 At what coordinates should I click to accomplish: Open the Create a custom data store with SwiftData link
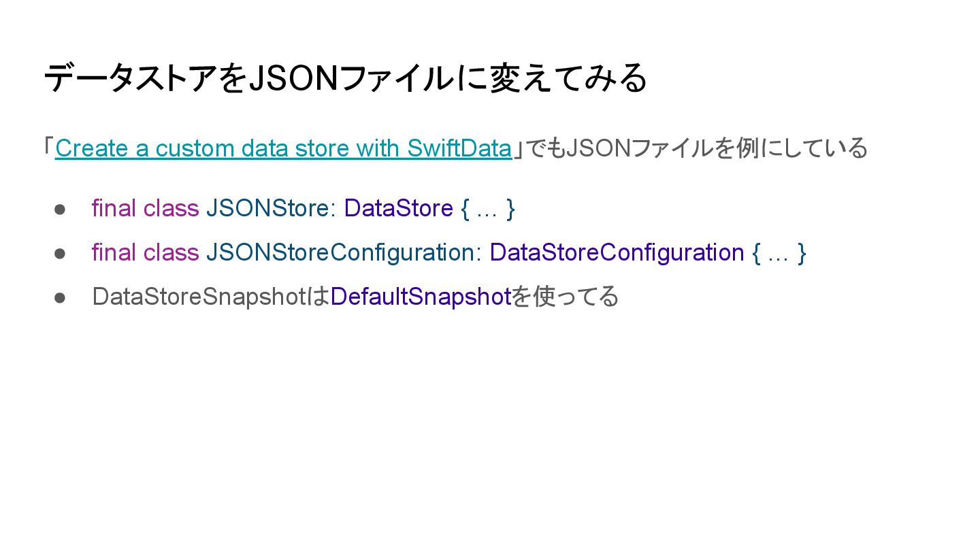(x=283, y=148)
